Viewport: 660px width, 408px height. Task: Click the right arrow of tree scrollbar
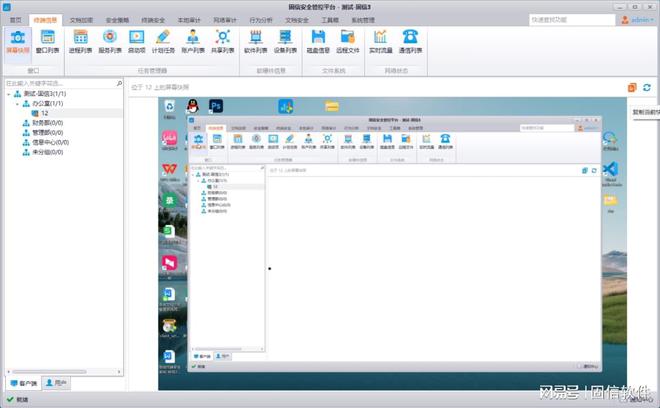(120, 372)
